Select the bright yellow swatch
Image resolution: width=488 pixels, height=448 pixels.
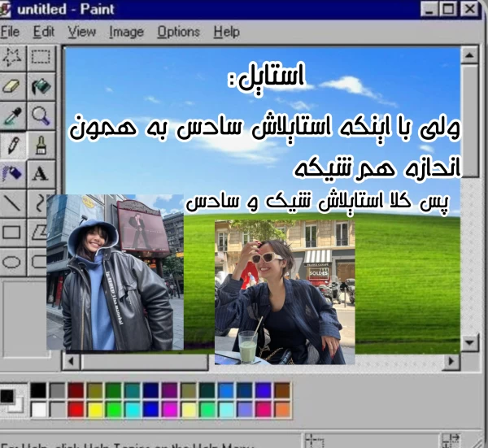pyautogui.click(x=94, y=410)
